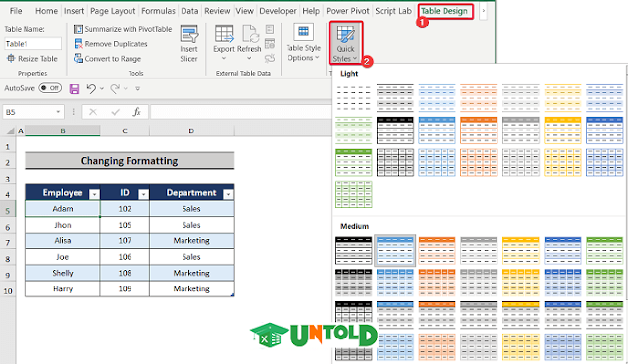Select the cell containing Adam

pos(63,209)
